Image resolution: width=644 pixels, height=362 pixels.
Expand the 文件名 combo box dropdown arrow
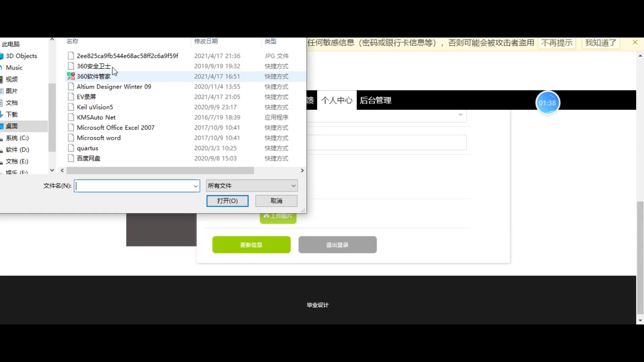pos(196,186)
